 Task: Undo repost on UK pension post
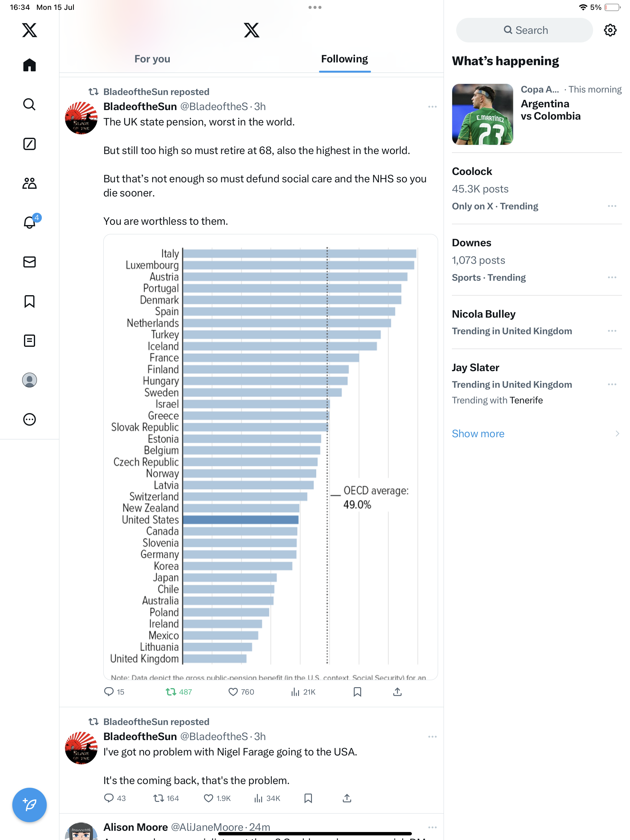tap(171, 692)
